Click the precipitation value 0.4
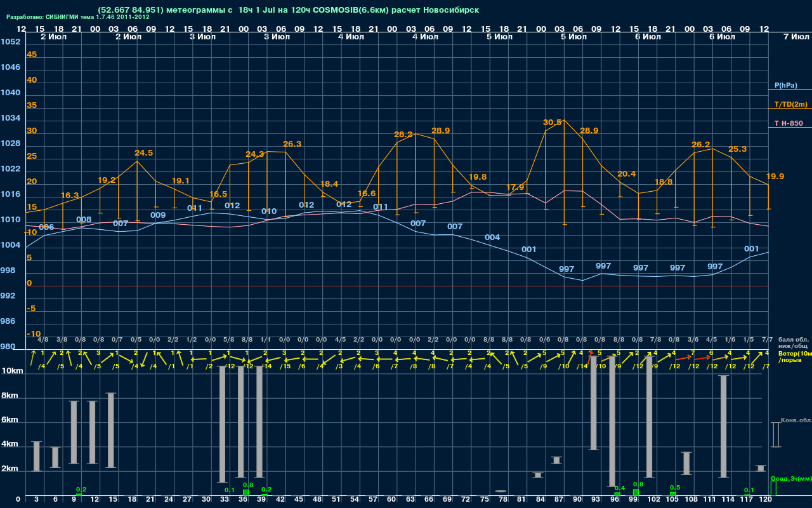The image size is (812, 508). 620,488
